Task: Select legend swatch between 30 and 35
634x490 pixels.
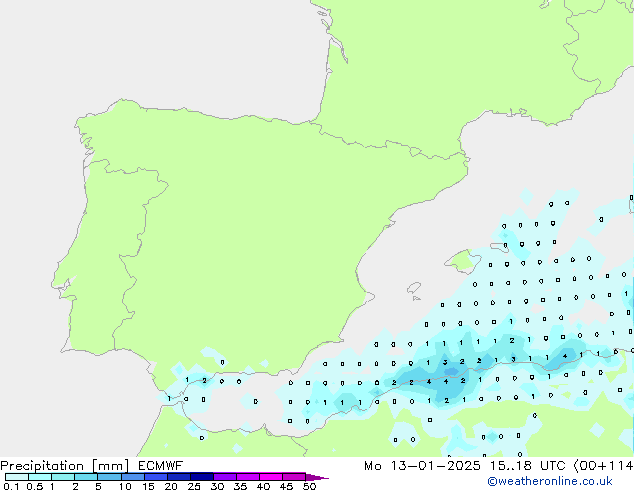Action: coord(225,477)
